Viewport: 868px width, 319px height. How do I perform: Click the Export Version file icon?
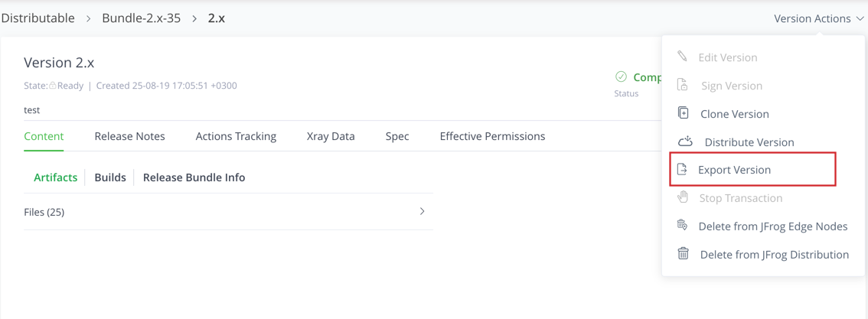point(683,169)
